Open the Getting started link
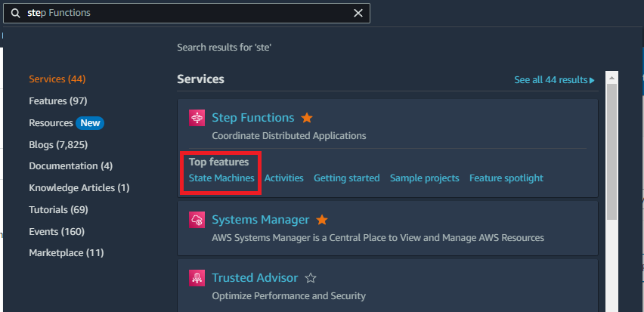Image resolution: width=644 pixels, height=312 pixels. point(347,178)
